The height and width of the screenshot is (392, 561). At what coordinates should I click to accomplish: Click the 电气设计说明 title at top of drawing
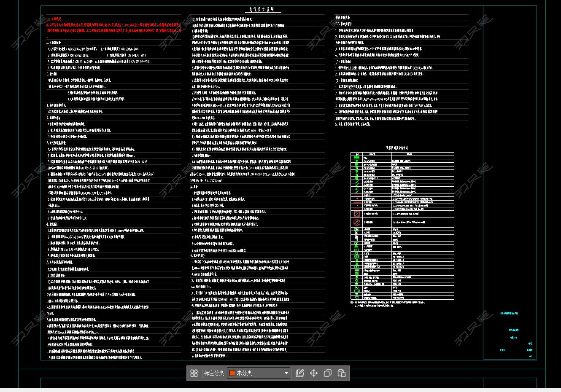pos(263,10)
